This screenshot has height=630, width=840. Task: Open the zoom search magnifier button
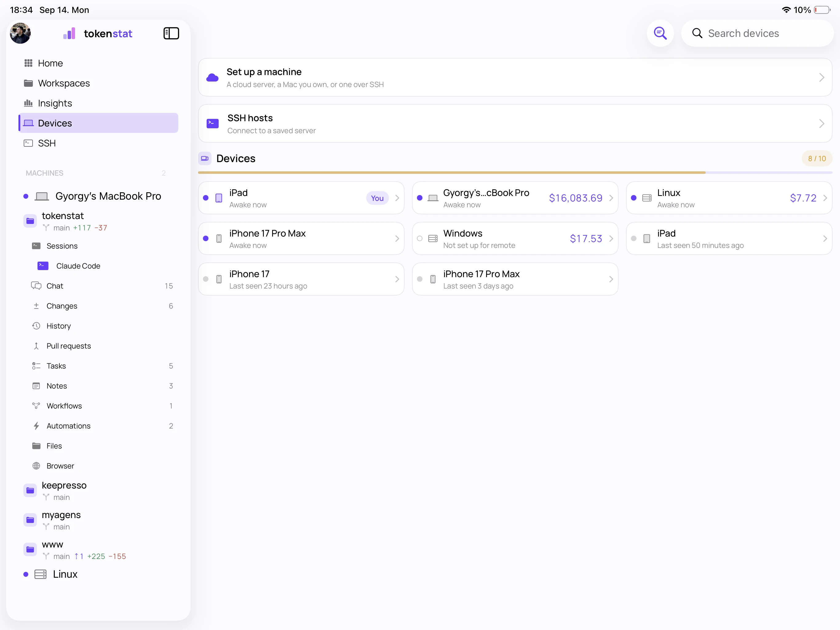(660, 34)
